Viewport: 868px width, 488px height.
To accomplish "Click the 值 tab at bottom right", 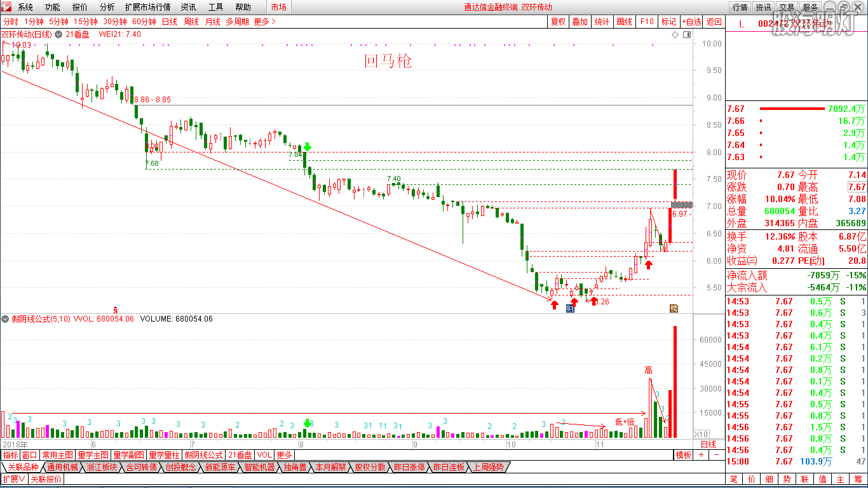I will [x=823, y=479].
